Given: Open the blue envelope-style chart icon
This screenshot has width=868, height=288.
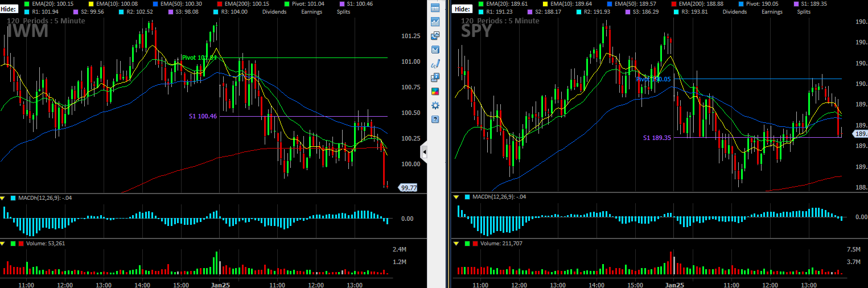Looking at the screenshot, I should (435, 50).
